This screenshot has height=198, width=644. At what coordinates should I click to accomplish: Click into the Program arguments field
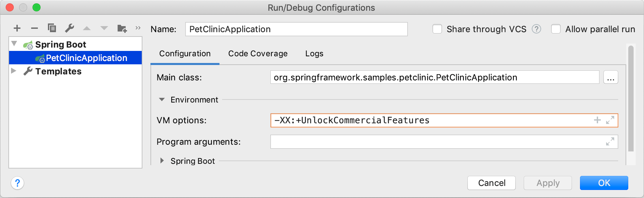436,142
